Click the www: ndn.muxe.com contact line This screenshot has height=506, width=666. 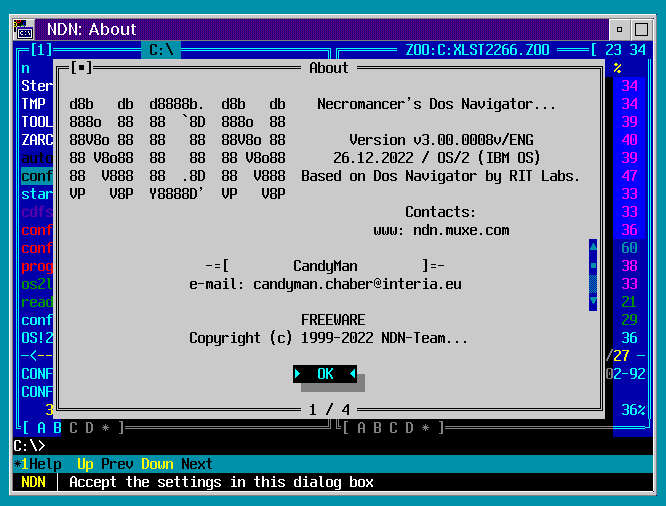tap(441, 230)
